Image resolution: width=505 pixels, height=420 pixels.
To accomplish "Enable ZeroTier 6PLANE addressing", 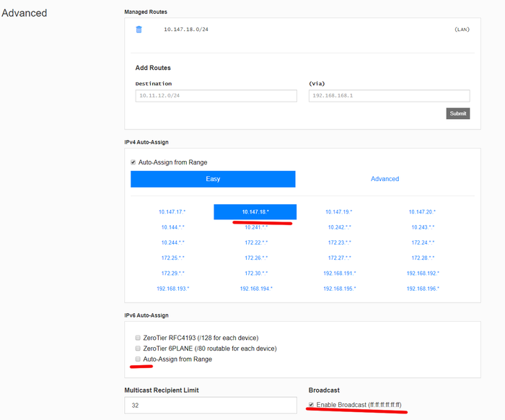I will 138,349.
